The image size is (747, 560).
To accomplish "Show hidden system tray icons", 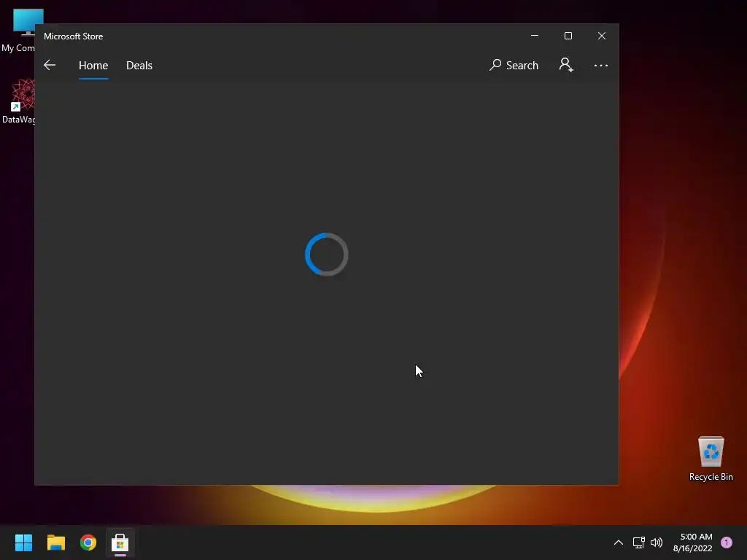I will click(619, 542).
